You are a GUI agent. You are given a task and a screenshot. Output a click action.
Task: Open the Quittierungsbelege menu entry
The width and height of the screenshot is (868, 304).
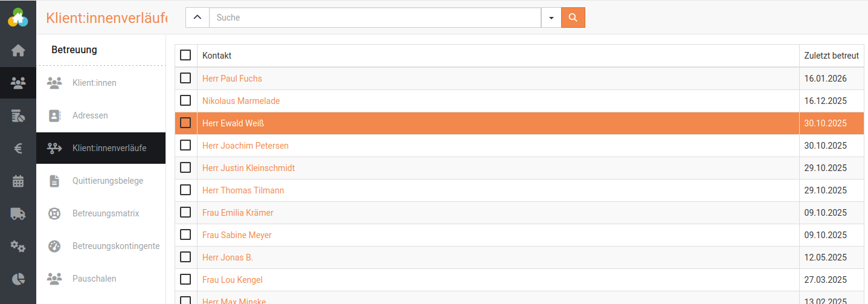click(108, 181)
